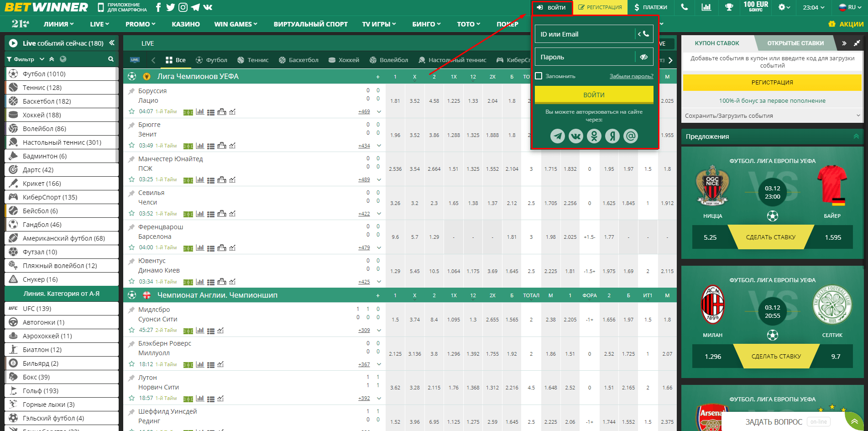This screenshot has width=868, height=431.
Task: Open the statistics chart icon in header
Action: click(x=706, y=7)
